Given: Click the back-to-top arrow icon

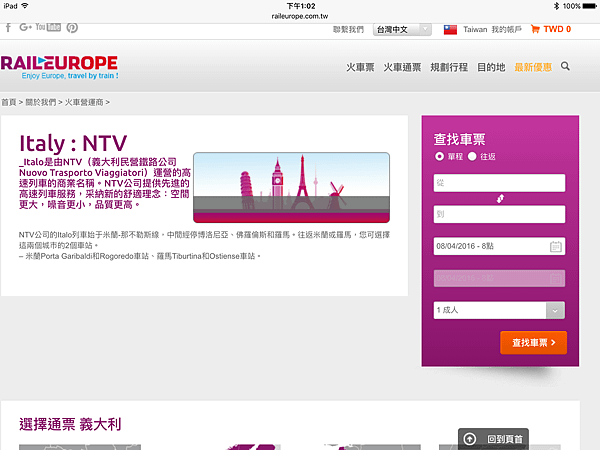Looking at the screenshot, I should [470, 439].
